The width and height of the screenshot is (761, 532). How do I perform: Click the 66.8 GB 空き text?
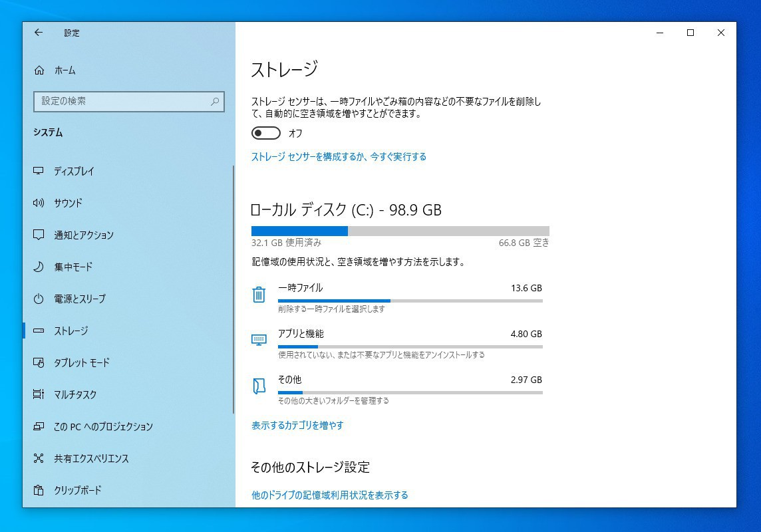[524, 243]
